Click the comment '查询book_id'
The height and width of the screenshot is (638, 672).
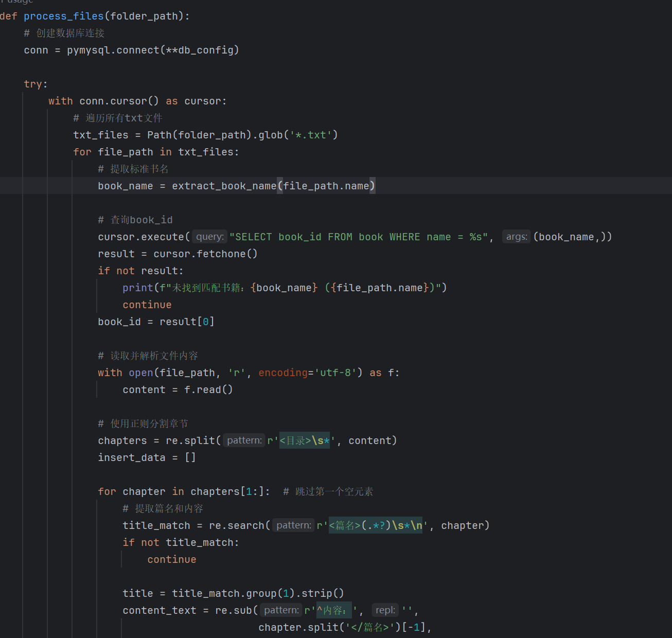[135, 220]
